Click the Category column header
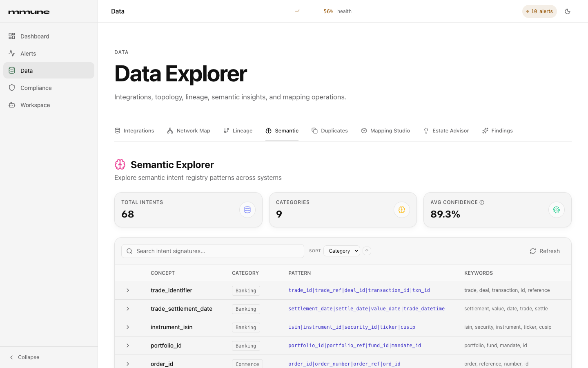588x368 pixels. point(245,273)
